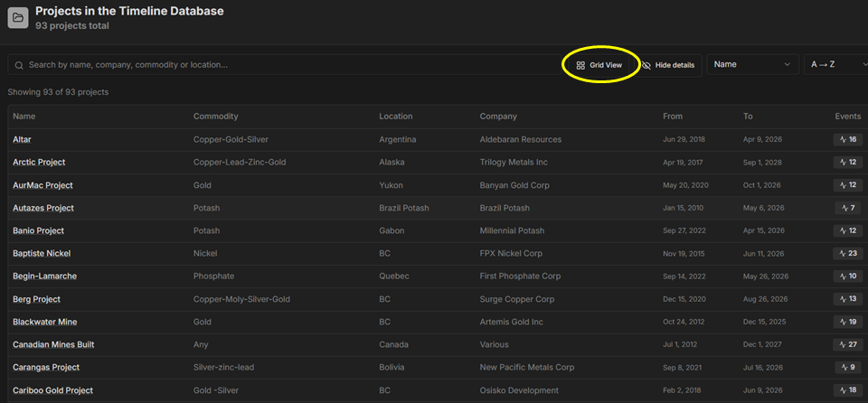Click the Trilogy Metals Inc cell
868x403 pixels.
(514, 163)
